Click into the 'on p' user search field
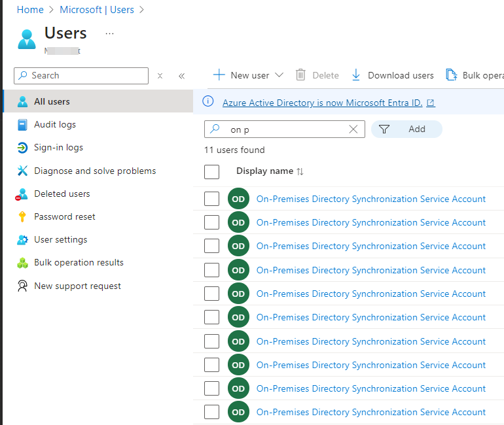The width and height of the screenshot is (504, 425). click(285, 129)
